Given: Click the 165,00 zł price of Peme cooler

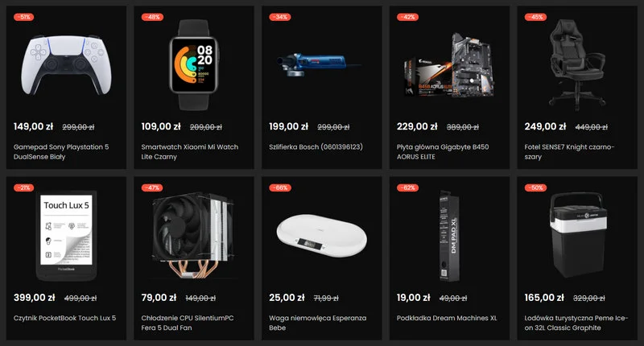Looking at the screenshot, I should 544,298.
